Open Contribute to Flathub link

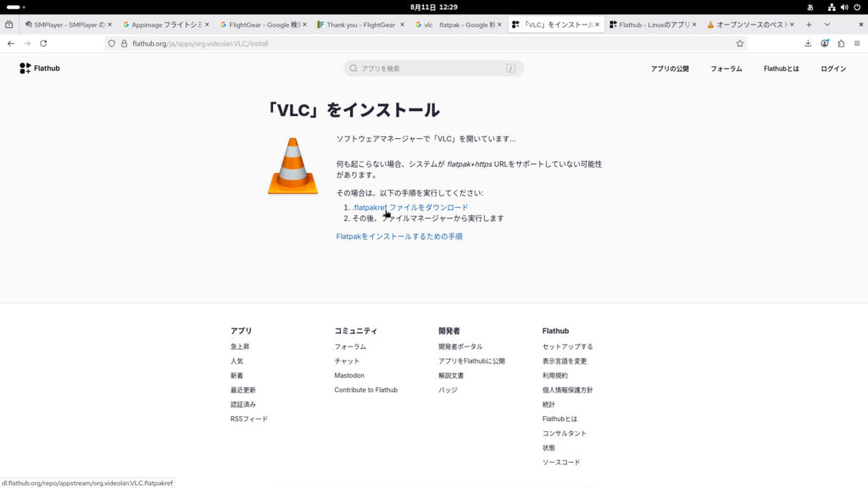(366, 390)
